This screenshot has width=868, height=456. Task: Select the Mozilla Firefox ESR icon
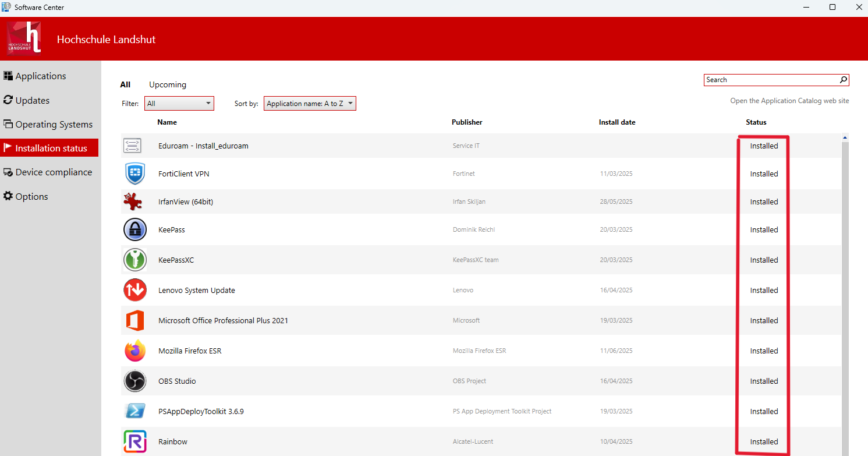point(135,351)
